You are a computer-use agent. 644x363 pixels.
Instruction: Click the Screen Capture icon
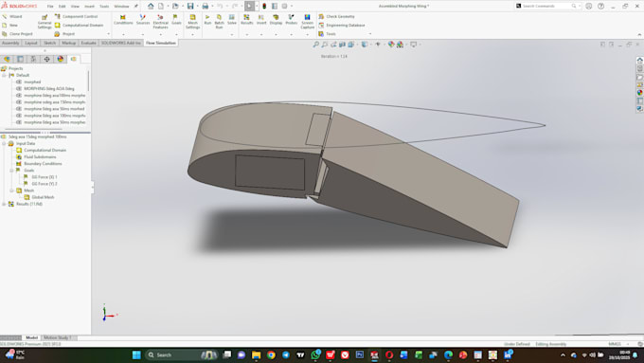(307, 21)
